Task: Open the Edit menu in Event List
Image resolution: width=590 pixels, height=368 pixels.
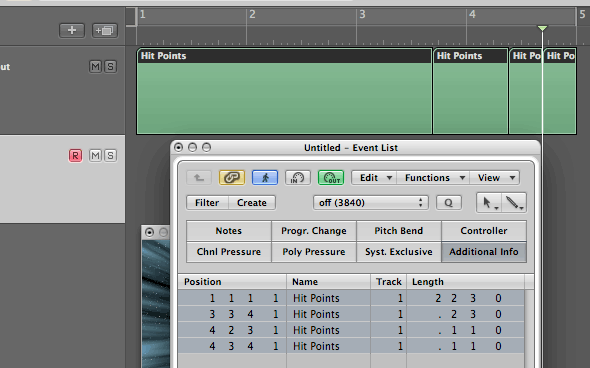Action: click(x=374, y=178)
